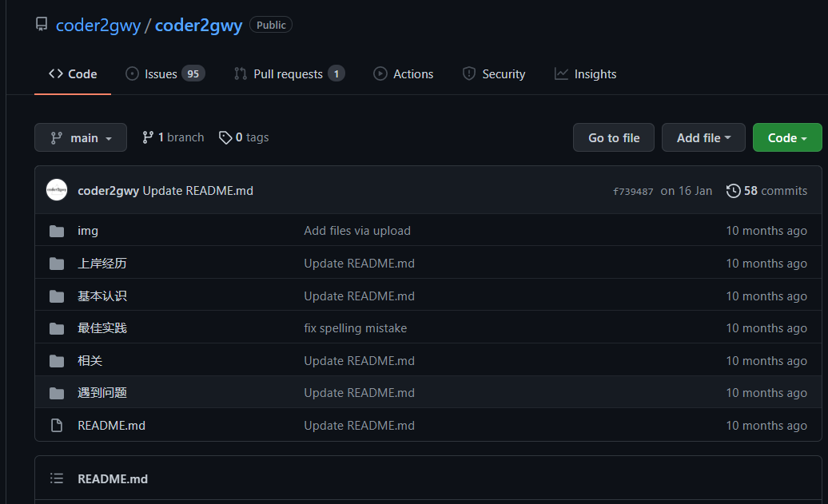Open the 最佳实践 folder

[102, 328]
